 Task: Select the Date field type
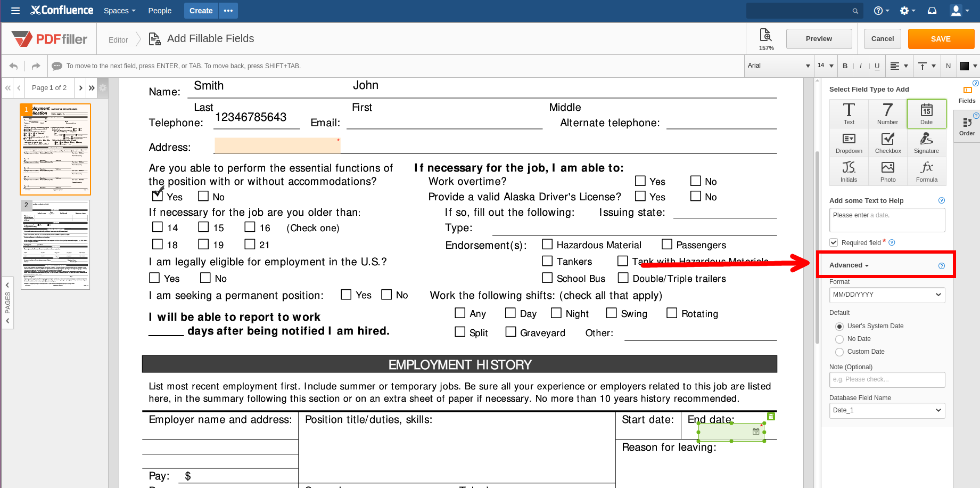926,113
